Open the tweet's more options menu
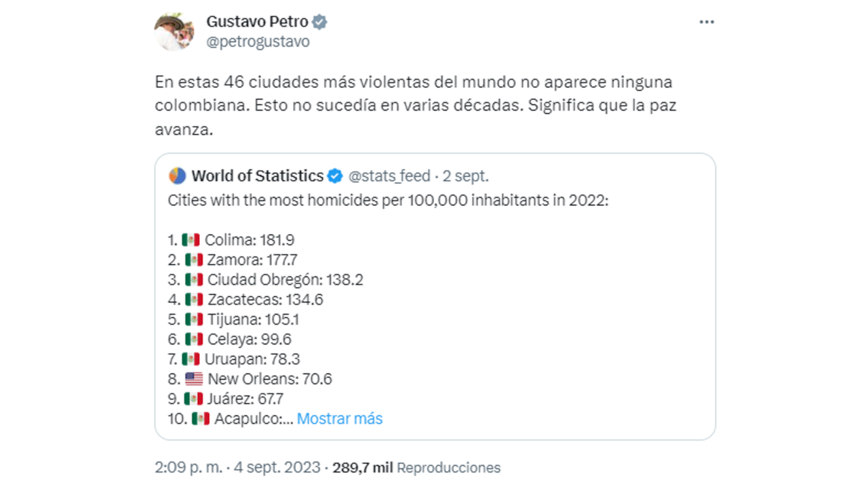This screenshot has height=488, width=868. [x=707, y=22]
